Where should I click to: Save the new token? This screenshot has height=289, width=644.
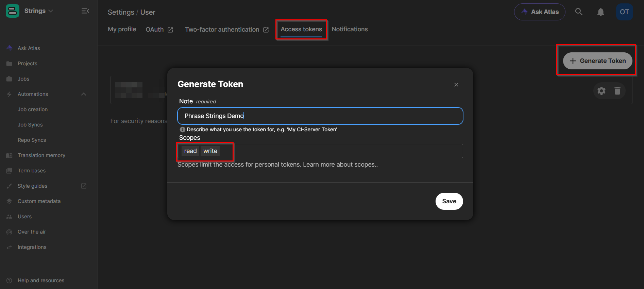pyautogui.click(x=449, y=201)
